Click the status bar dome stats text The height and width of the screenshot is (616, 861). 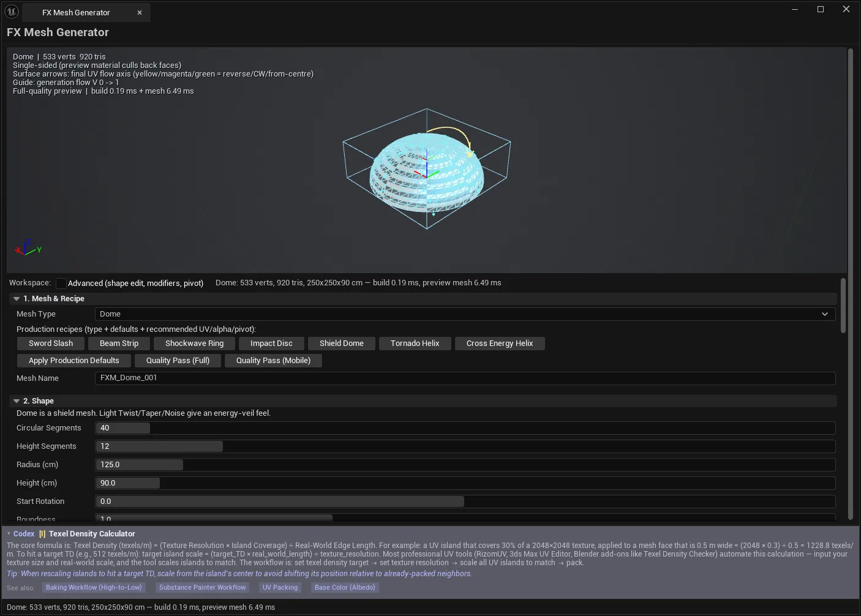(x=141, y=607)
